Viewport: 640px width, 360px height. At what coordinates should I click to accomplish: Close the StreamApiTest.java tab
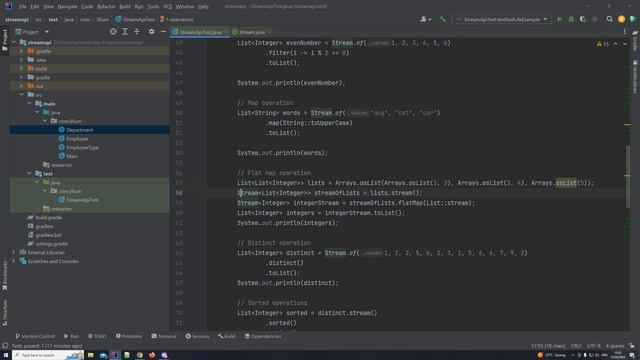tap(225, 32)
